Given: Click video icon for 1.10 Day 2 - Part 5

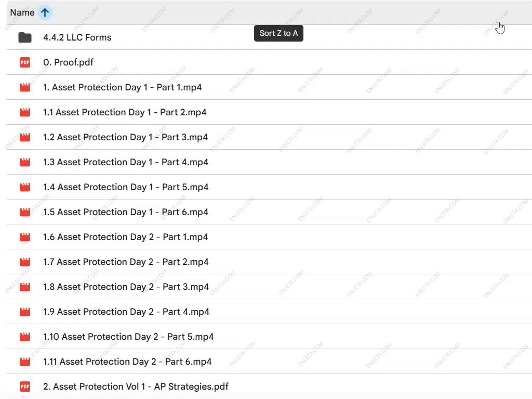Looking at the screenshot, I should tap(24, 337).
